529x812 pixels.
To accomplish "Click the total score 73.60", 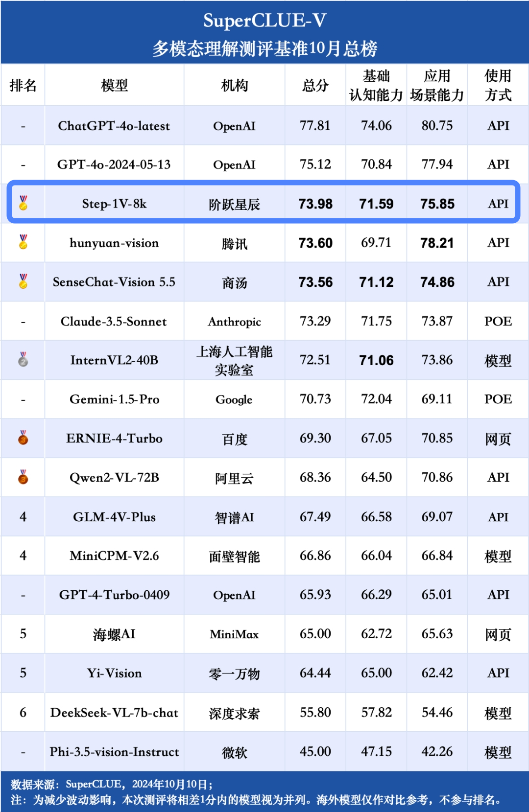I will [x=315, y=243].
